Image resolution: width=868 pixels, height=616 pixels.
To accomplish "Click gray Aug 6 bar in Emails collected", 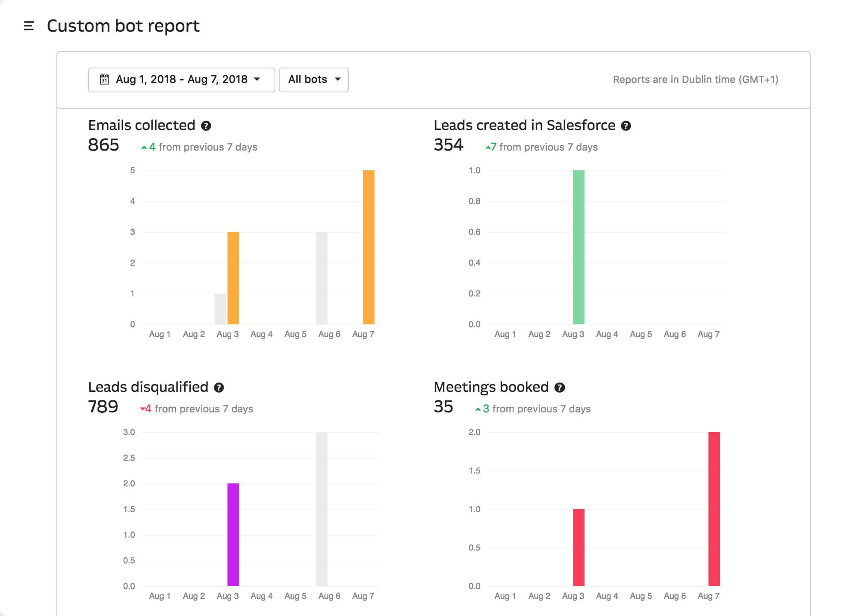I will (x=322, y=278).
